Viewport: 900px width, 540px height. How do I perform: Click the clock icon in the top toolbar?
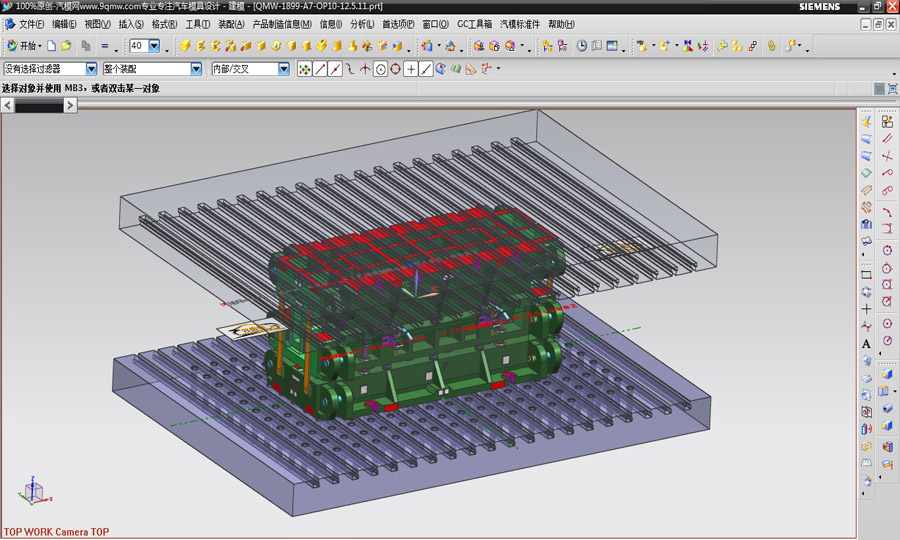(582, 46)
